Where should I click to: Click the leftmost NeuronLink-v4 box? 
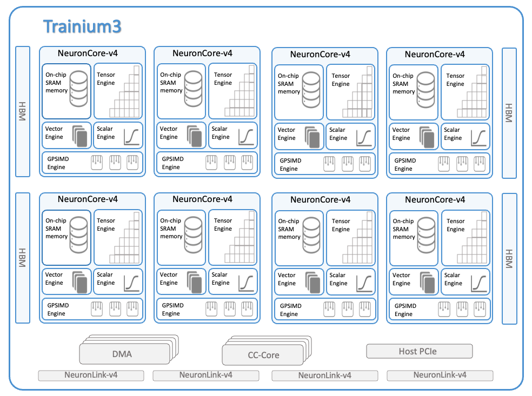91,375
